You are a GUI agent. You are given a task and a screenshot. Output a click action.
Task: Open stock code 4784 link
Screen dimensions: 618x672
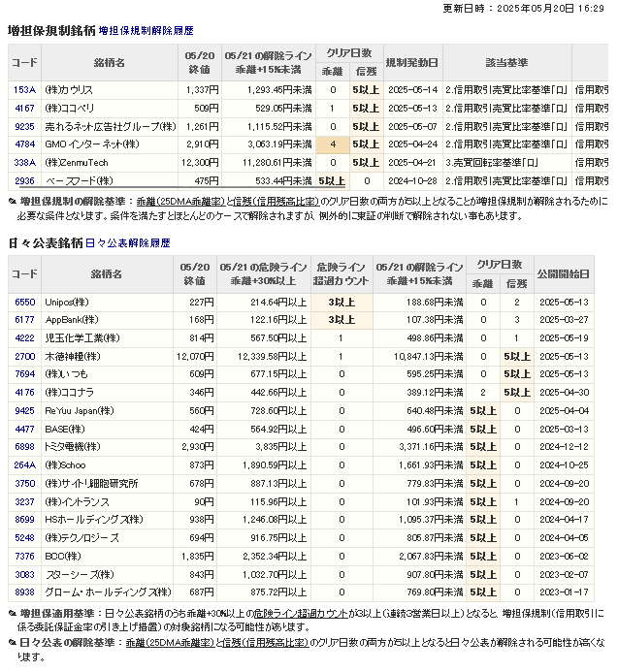[x=24, y=144]
